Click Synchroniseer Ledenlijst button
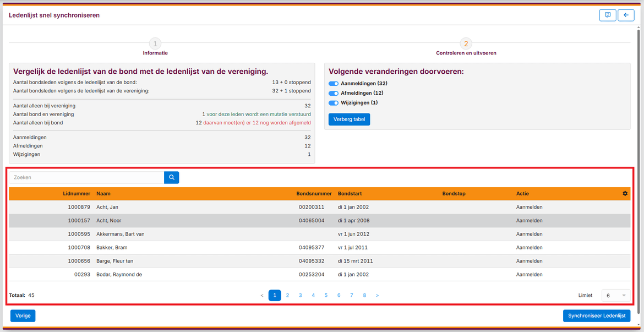This screenshot has height=332, width=644. pos(596,315)
